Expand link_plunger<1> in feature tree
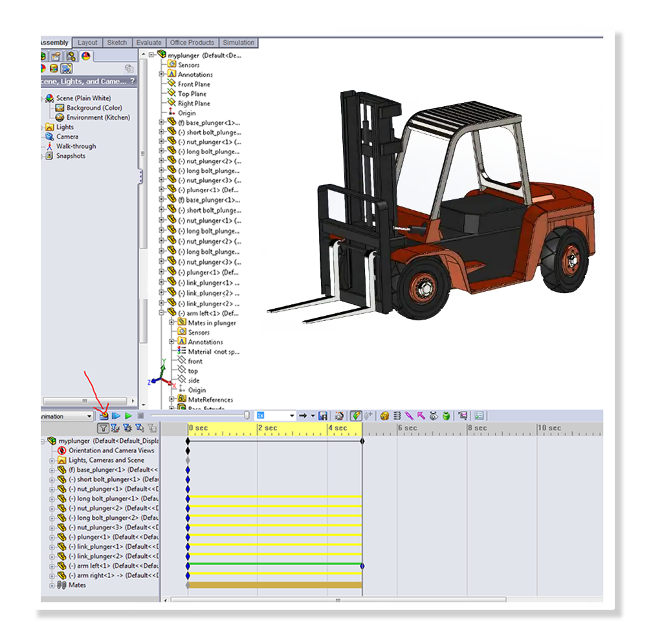Viewport: 651px width, 644px height. [162, 282]
